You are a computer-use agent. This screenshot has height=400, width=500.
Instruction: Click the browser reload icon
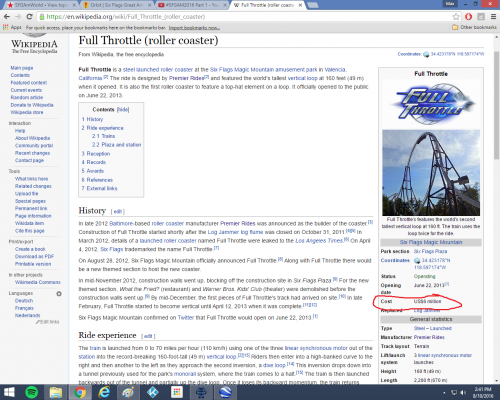29,17
